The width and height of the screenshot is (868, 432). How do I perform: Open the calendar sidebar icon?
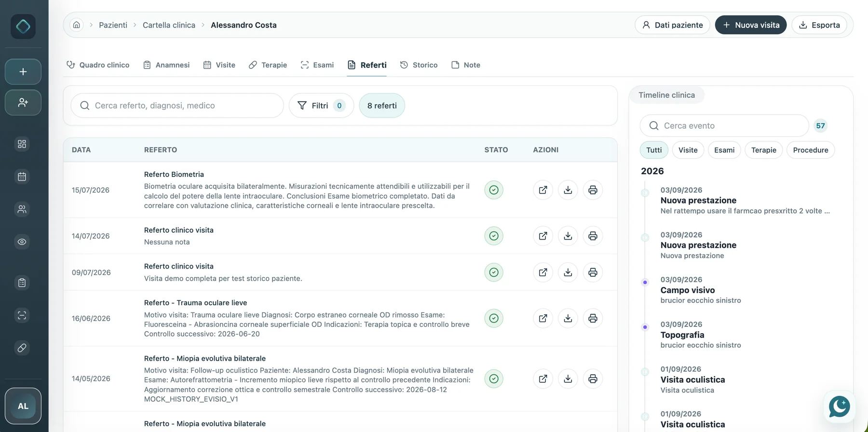[22, 176]
